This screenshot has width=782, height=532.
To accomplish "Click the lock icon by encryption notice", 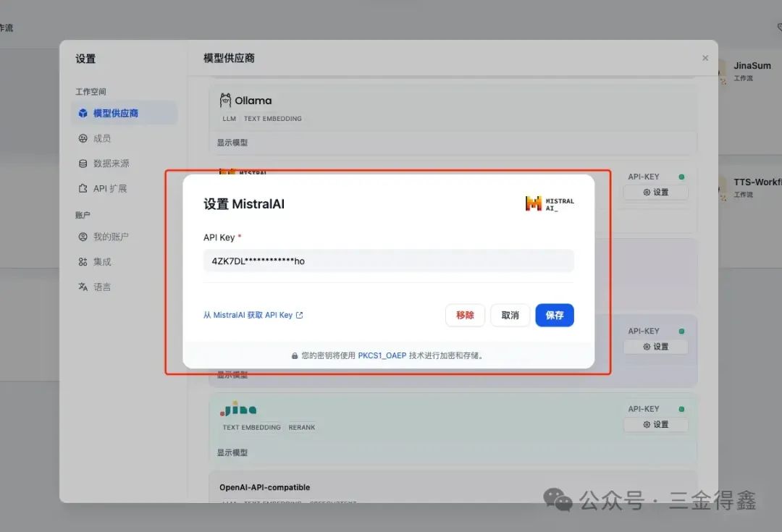I will (295, 356).
